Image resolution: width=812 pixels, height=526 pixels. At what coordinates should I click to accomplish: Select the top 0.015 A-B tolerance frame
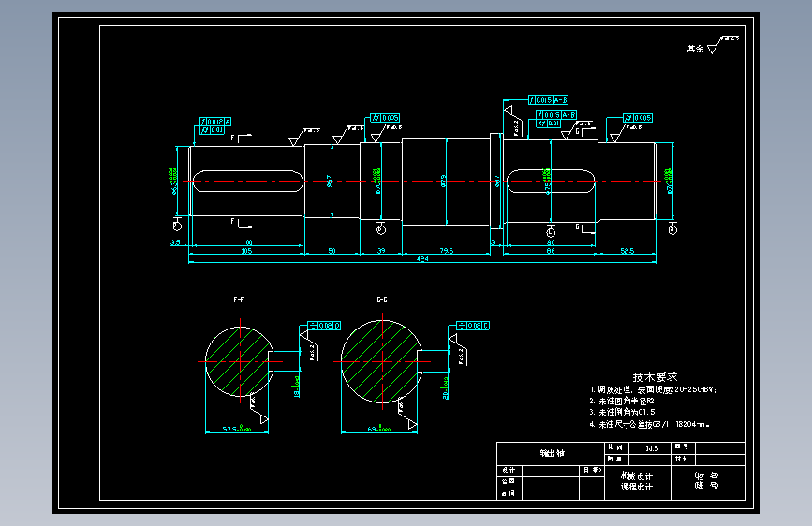coord(549,100)
